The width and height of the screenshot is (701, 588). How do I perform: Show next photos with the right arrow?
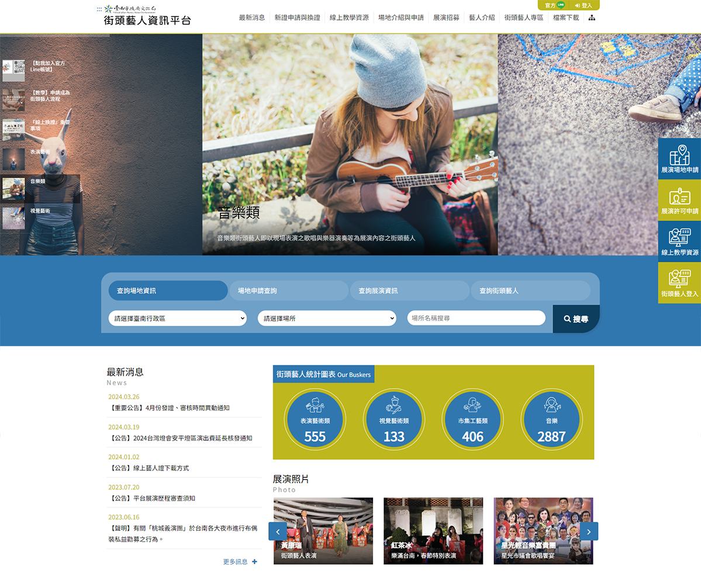589,531
